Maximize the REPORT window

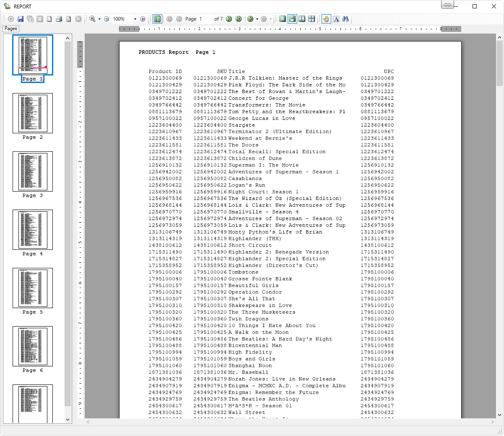click(x=475, y=6)
